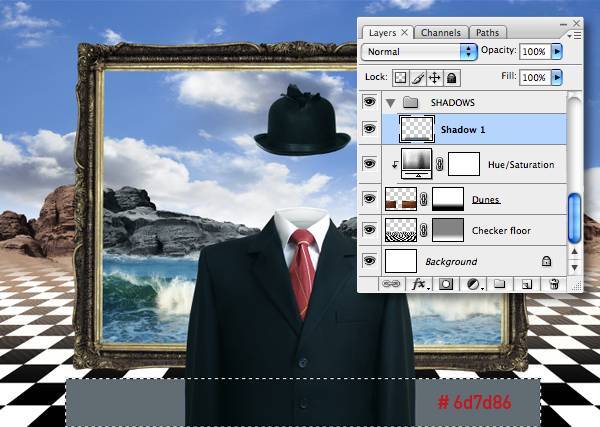
Task: Toggle lock all padlock icon
Action: (x=452, y=78)
